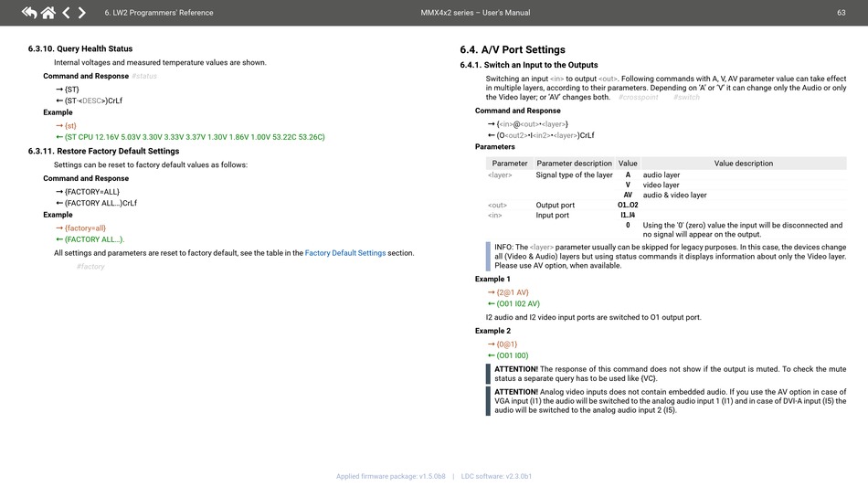Select the 6.4. A/V Port Settings heading
Screen dimensions: 868x487
pyautogui.click(x=513, y=50)
